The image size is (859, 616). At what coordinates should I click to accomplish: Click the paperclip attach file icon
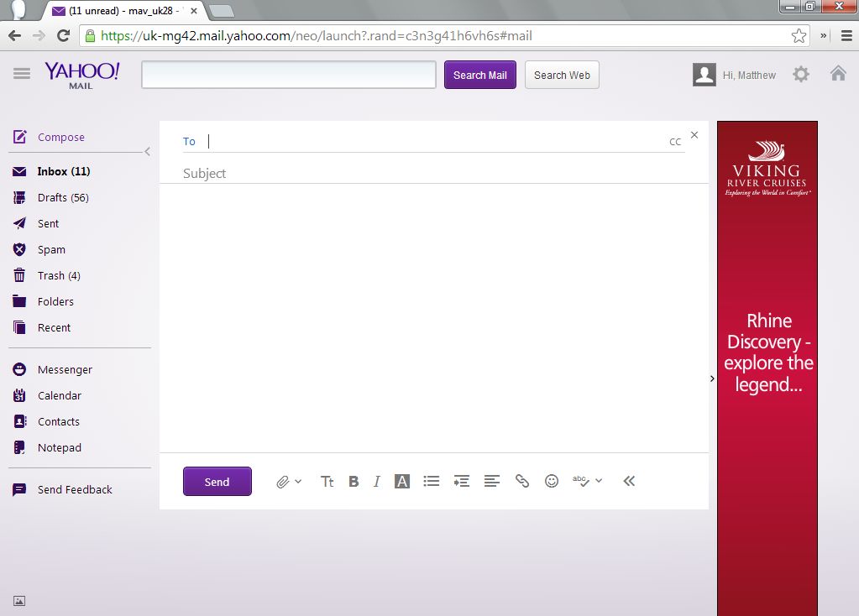283,482
